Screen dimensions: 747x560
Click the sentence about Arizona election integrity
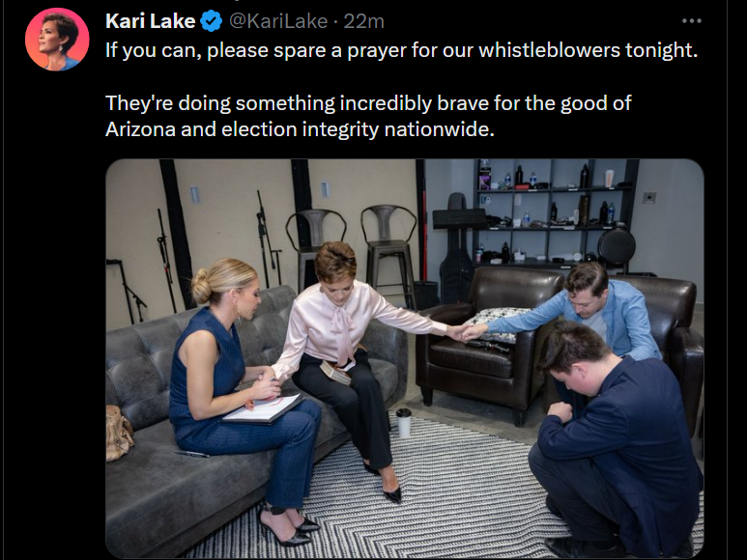click(368, 116)
